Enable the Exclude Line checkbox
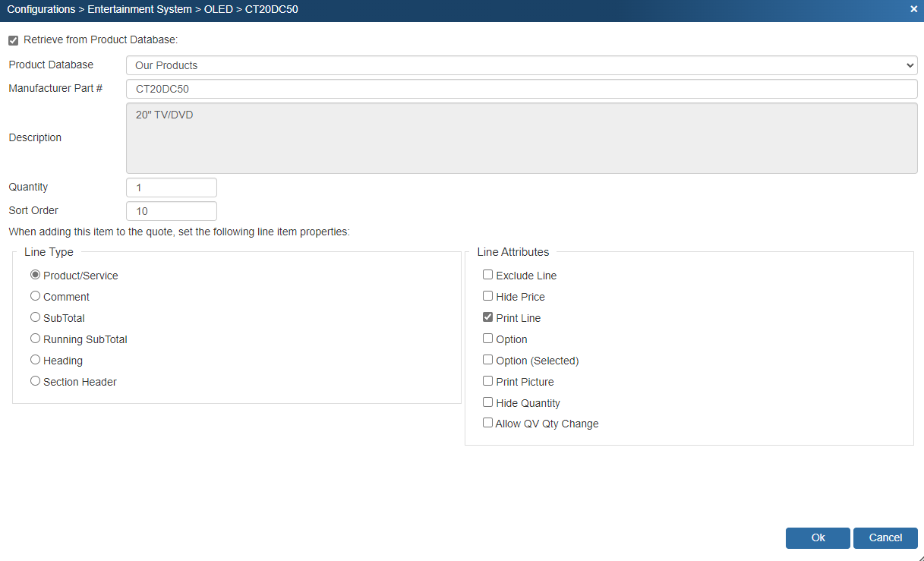The height and width of the screenshot is (561, 924). [x=488, y=275]
